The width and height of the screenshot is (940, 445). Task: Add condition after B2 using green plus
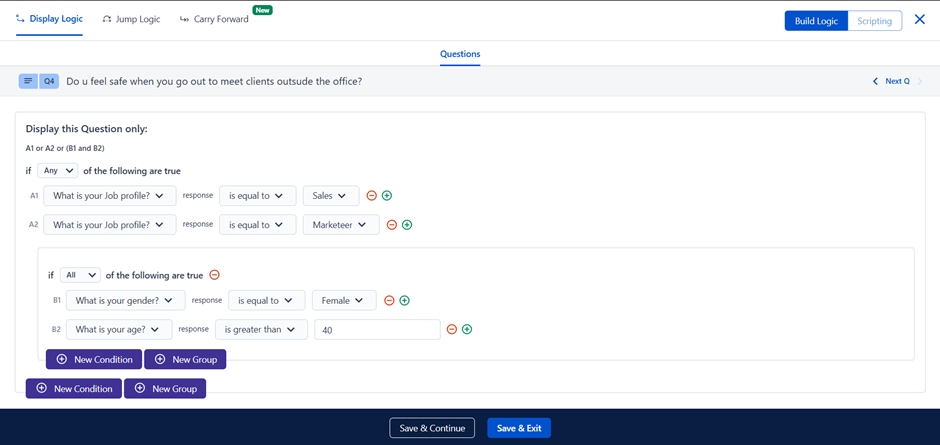tap(467, 329)
